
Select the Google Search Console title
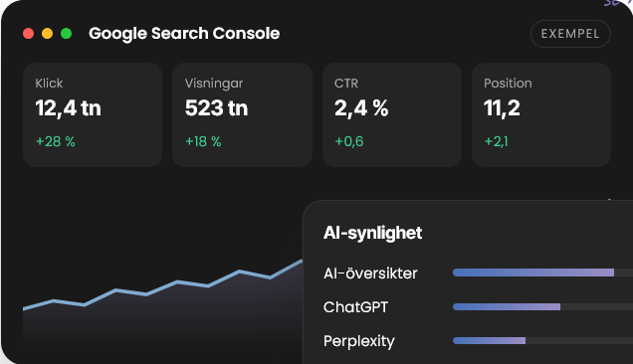click(184, 34)
